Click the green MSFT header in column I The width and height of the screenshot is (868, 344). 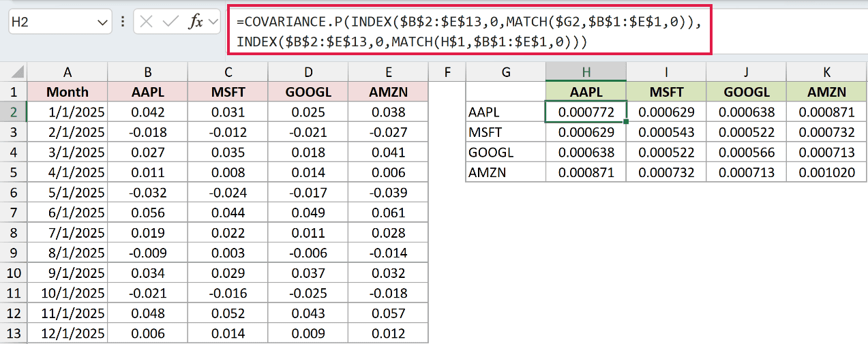[x=666, y=92]
